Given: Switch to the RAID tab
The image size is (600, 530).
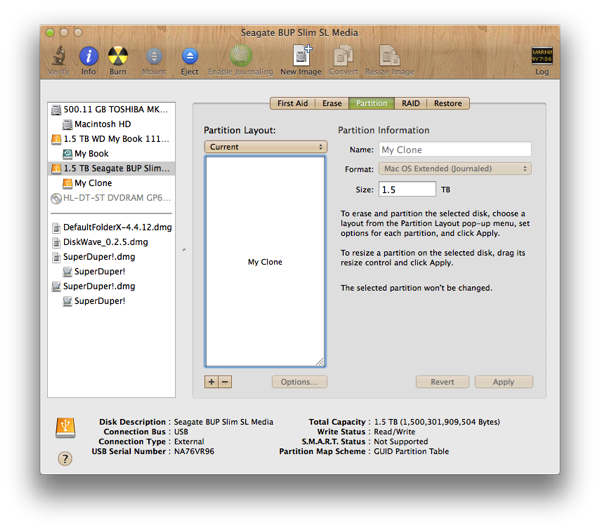Looking at the screenshot, I should click(411, 103).
